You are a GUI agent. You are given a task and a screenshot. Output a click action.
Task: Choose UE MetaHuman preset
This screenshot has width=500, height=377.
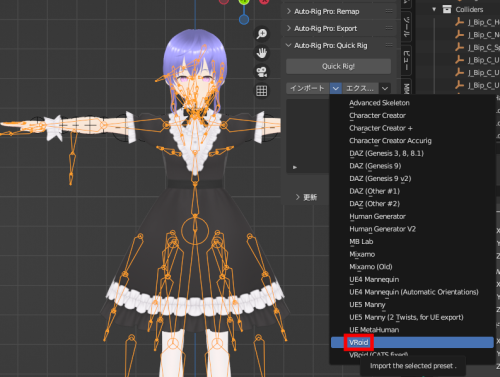coord(374,330)
